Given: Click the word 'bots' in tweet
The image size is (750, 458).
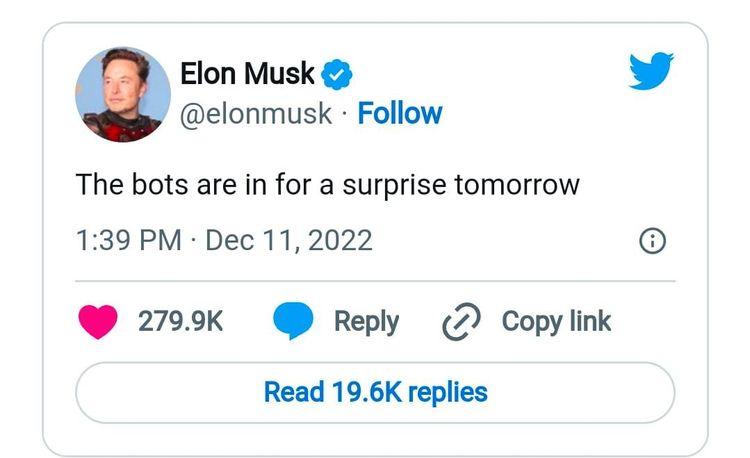Looking at the screenshot, I should click(x=155, y=186).
